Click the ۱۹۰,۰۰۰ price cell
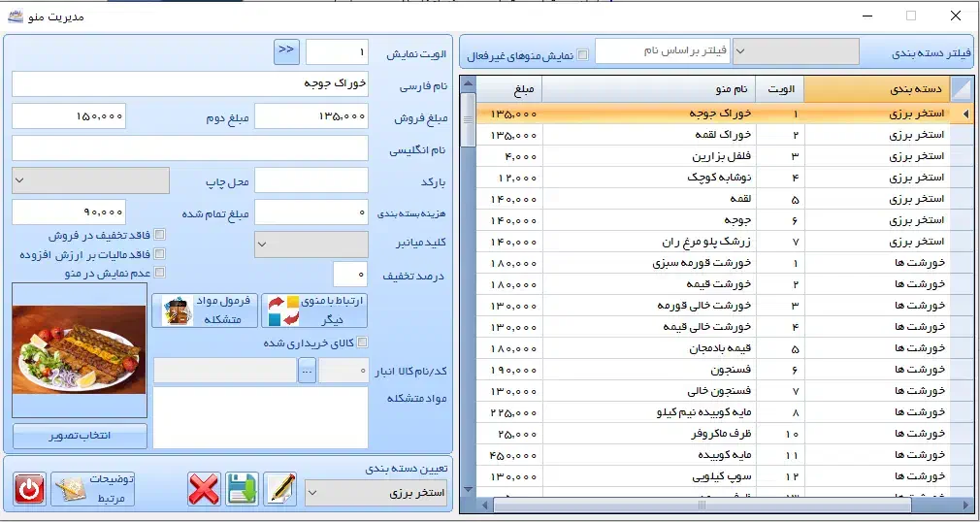This screenshot has height=522, width=980. (x=509, y=370)
